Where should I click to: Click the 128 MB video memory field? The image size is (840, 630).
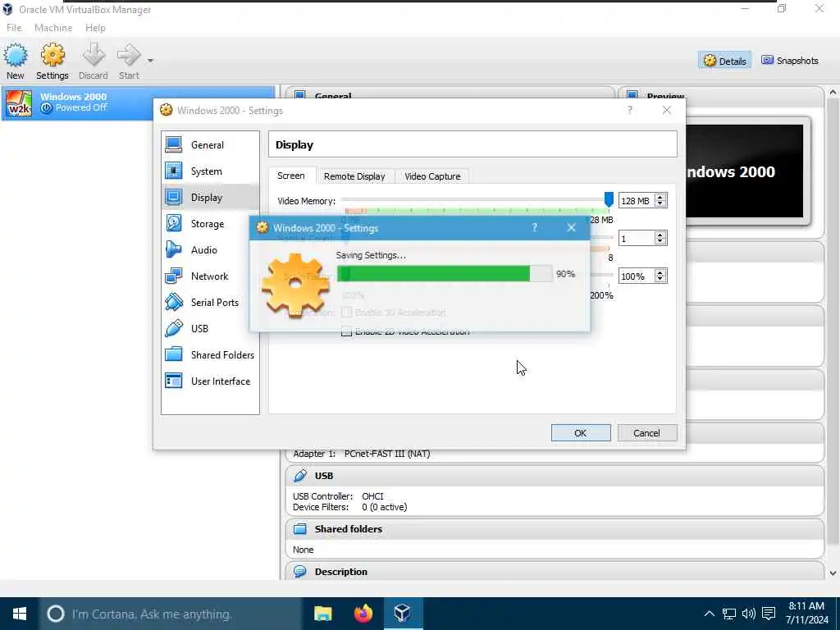click(x=637, y=200)
